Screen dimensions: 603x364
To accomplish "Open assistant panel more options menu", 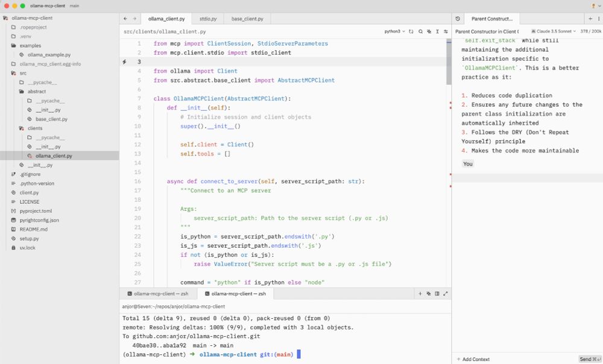I will [599, 19].
